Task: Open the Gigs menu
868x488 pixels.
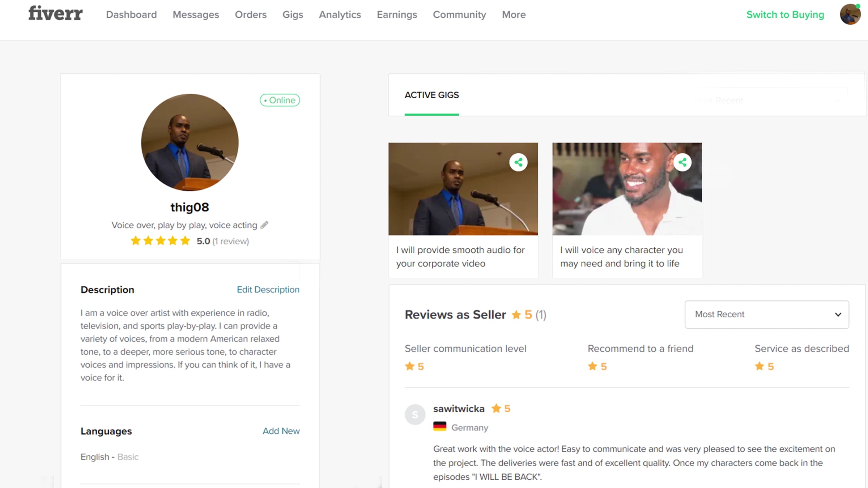Action: (x=293, y=14)
